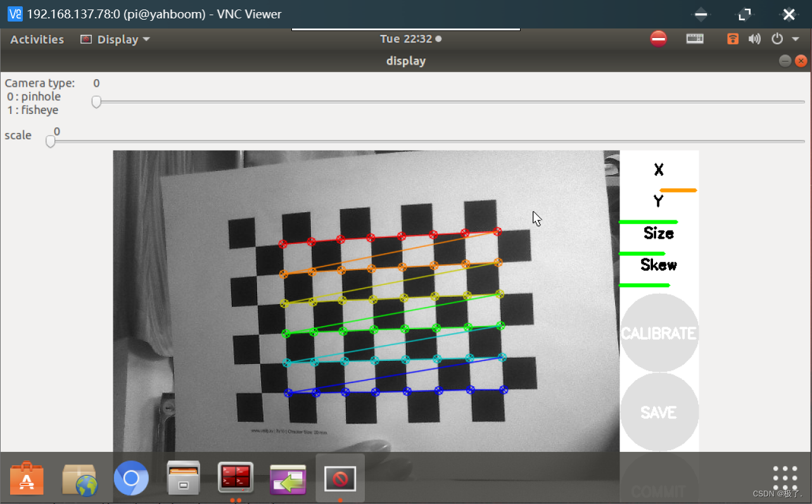Open the Display app menu in top bar
Screen dimensions: 812x504
point(115,39)
